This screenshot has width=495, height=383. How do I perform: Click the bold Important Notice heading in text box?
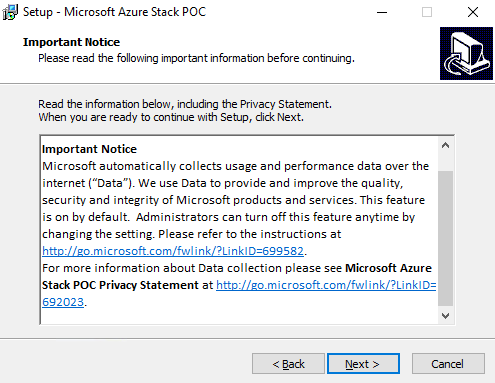89,149
